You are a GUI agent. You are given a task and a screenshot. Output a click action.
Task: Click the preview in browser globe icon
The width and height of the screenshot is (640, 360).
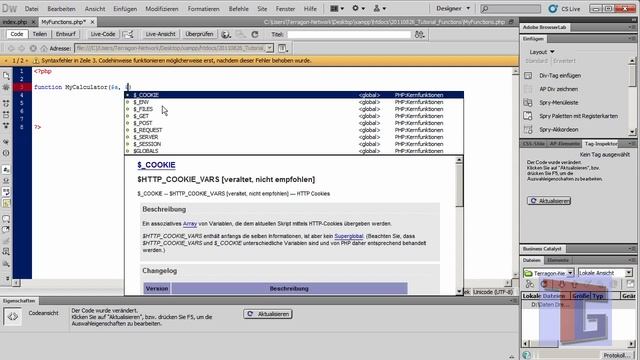pos(226,35)
